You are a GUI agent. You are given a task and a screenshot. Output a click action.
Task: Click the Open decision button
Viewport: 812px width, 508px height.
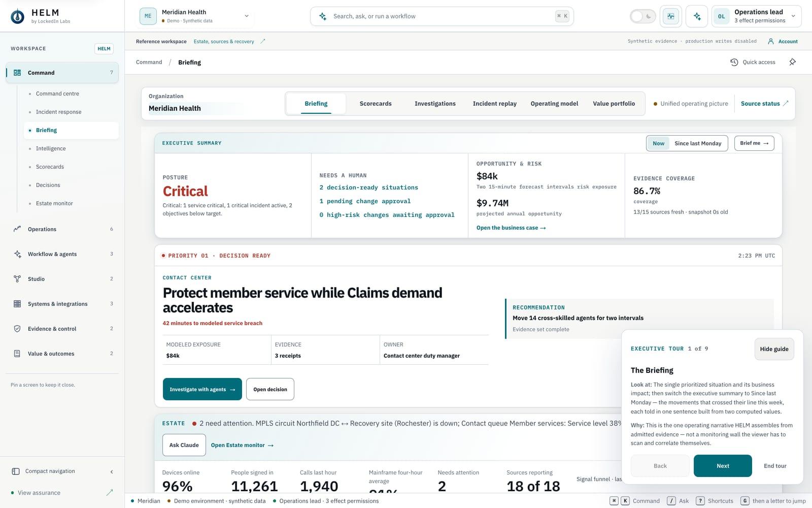(x=270, y=389)
